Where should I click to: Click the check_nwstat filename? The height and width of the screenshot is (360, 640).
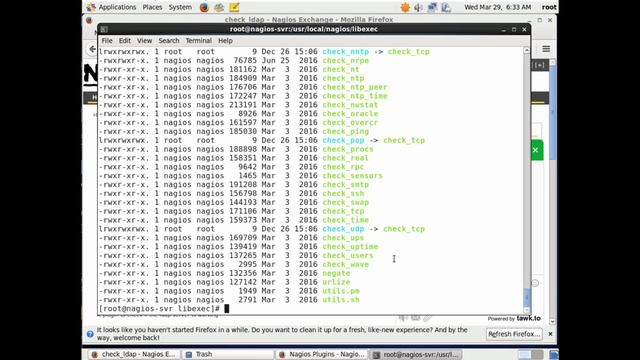pyautogui.click(x=350, y=105)
